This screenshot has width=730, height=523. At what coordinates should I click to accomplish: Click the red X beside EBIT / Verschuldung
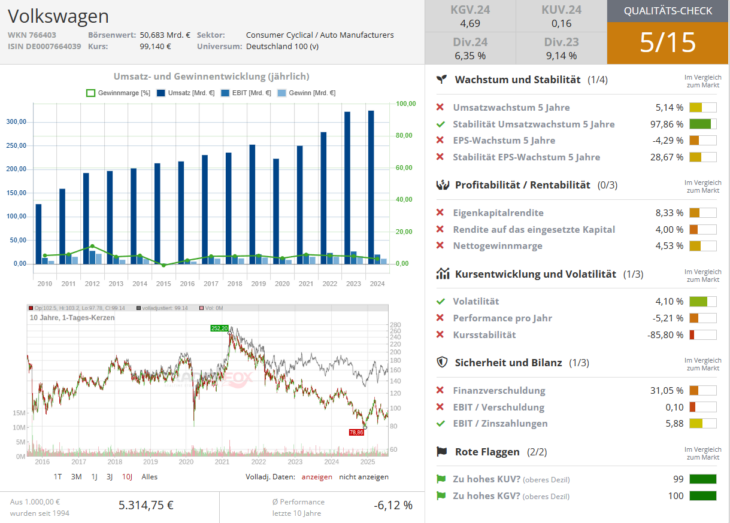click(x=440, y=407)
